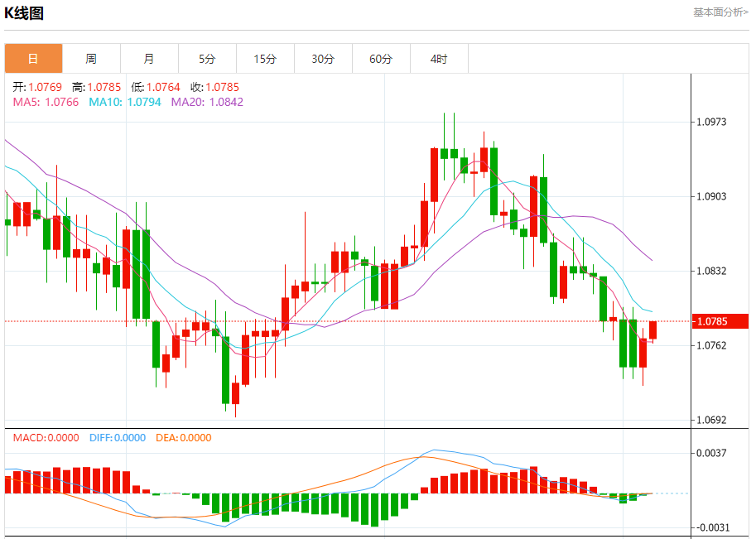Image resolution: width=756 pixels, height=539 pixels.
Task: Open the 月 monthly chart tab
Action: [x=149, y=59]
